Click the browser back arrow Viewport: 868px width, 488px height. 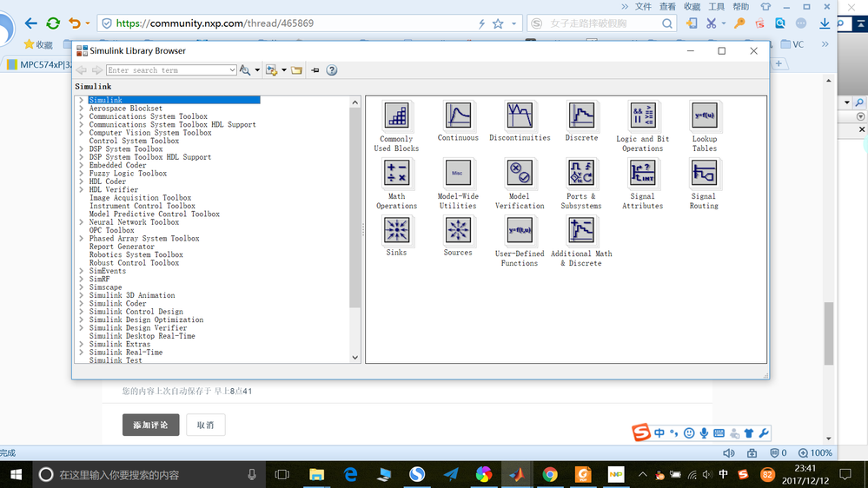[x=30, y=23]
